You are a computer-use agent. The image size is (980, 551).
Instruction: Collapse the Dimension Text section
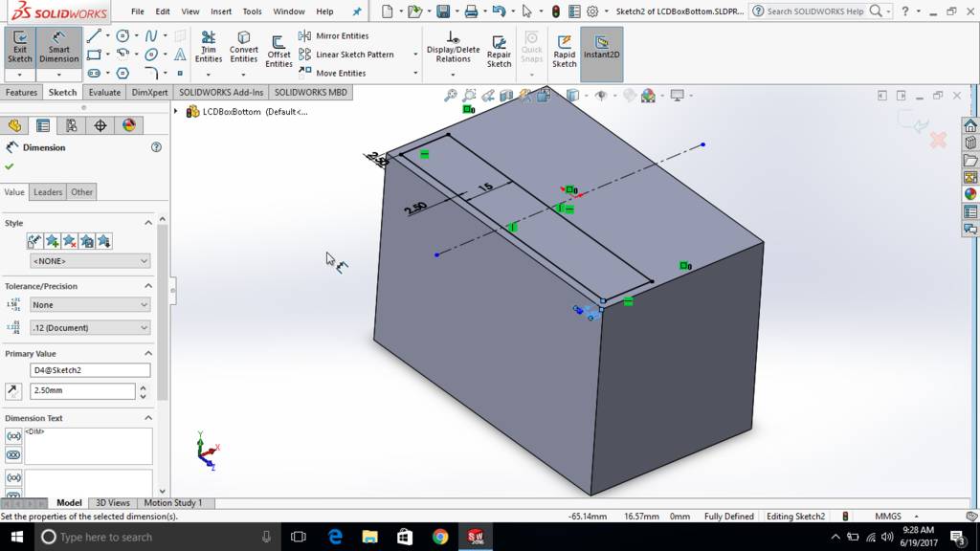pyautogui.click(x=148, y=418)
